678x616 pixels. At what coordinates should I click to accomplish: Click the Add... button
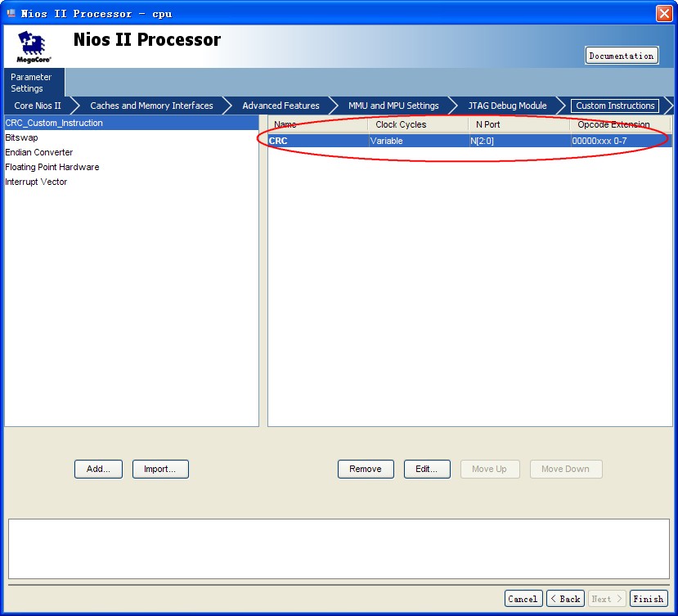click(98, 469)
